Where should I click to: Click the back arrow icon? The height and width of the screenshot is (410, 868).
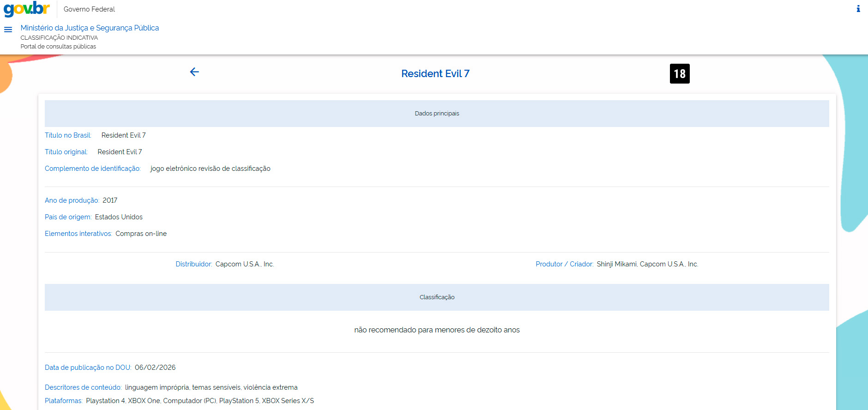click(x=194, y=72)
